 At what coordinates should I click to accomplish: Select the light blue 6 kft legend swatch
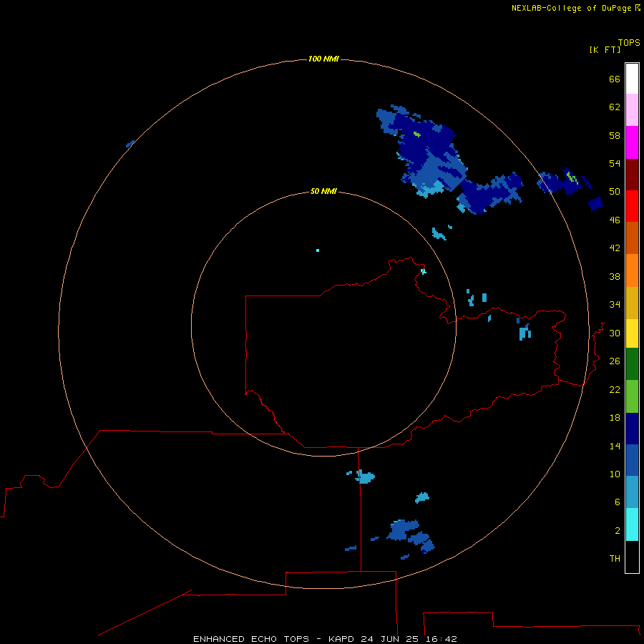point(632,492)
